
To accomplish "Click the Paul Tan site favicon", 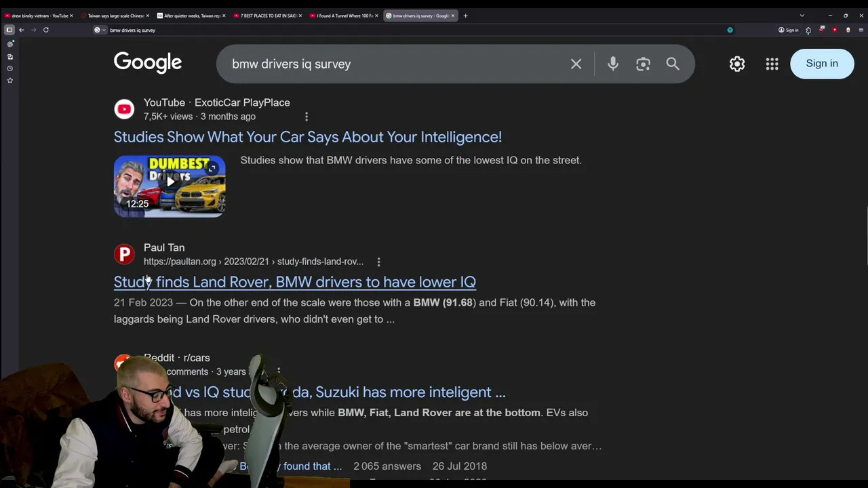I will [124, 254].
